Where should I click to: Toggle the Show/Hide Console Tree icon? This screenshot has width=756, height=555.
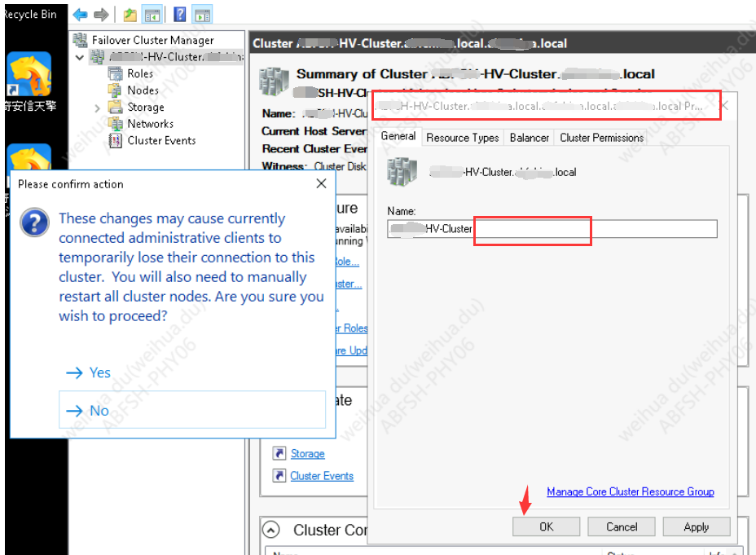click(x=152, y=15)
